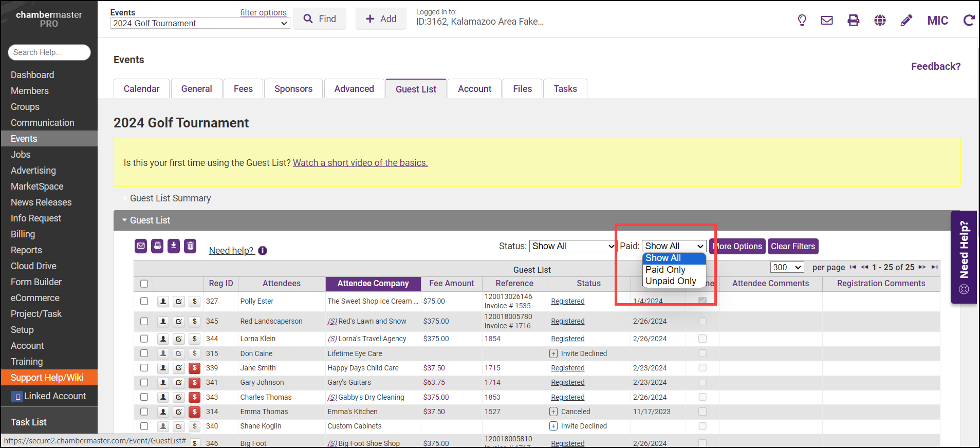Select the checkbox beside Don Caine

pos(144,353)
